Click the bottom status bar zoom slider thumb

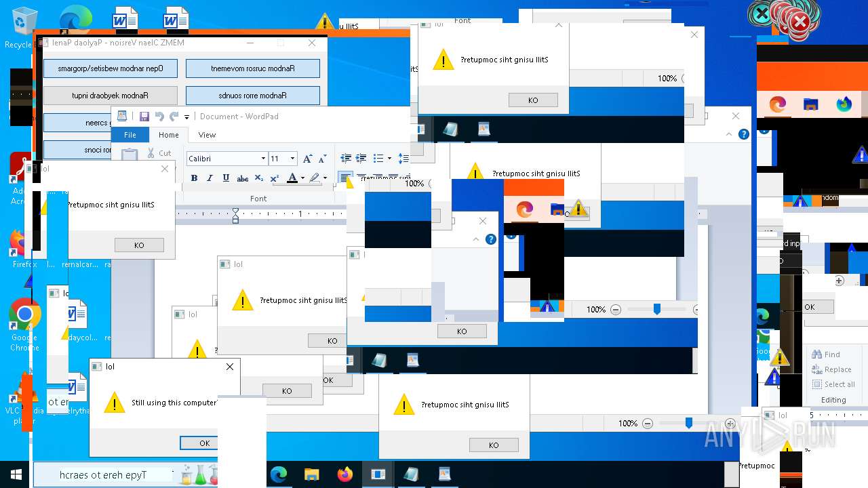coord(688,423)
